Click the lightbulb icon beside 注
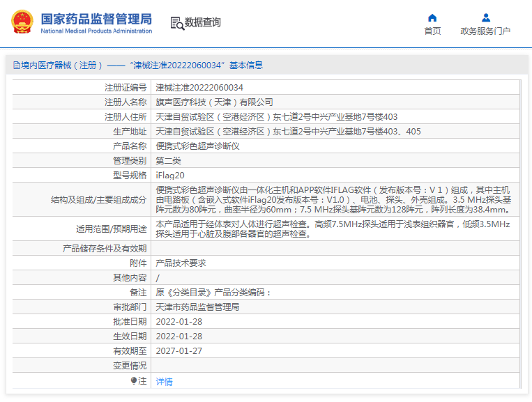 click(134, 381)
